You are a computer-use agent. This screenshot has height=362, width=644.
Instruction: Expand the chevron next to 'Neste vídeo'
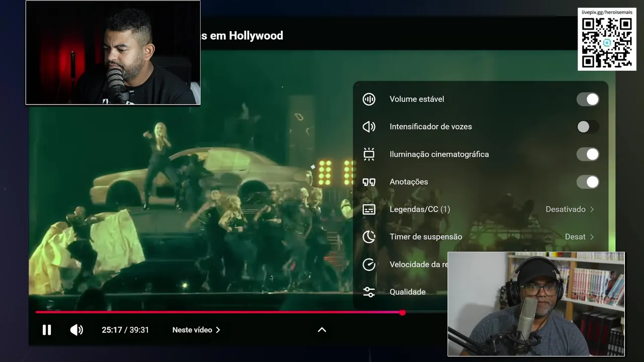pyautogui.click(x=218, y=330)
